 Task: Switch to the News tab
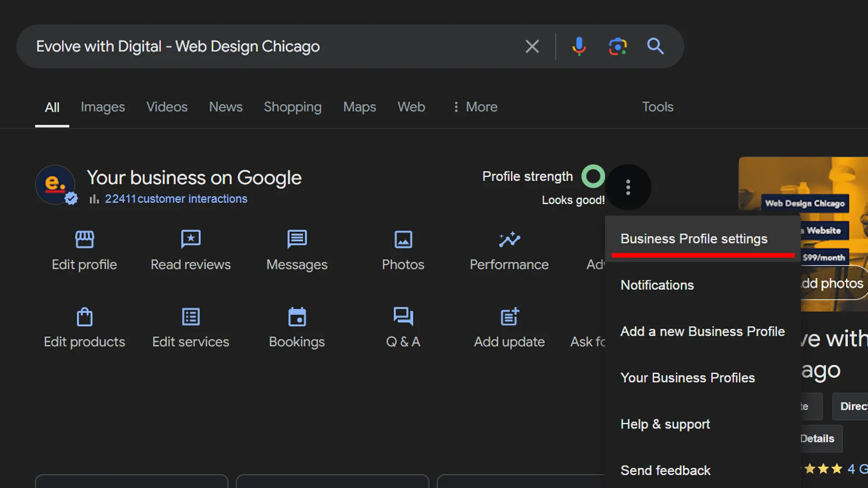[226, 107]
